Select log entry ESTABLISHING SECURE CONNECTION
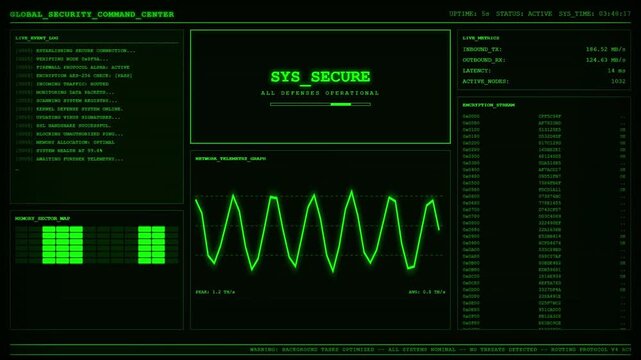Image resolution: width=641 pixels, height=360 pixels. click(76, 51)
